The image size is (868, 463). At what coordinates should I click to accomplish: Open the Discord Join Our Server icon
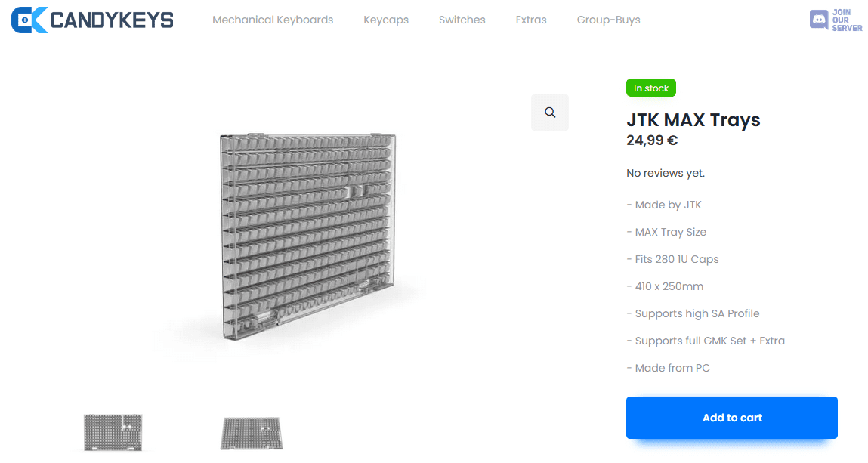pyautogui.click(x=836, y=20)
